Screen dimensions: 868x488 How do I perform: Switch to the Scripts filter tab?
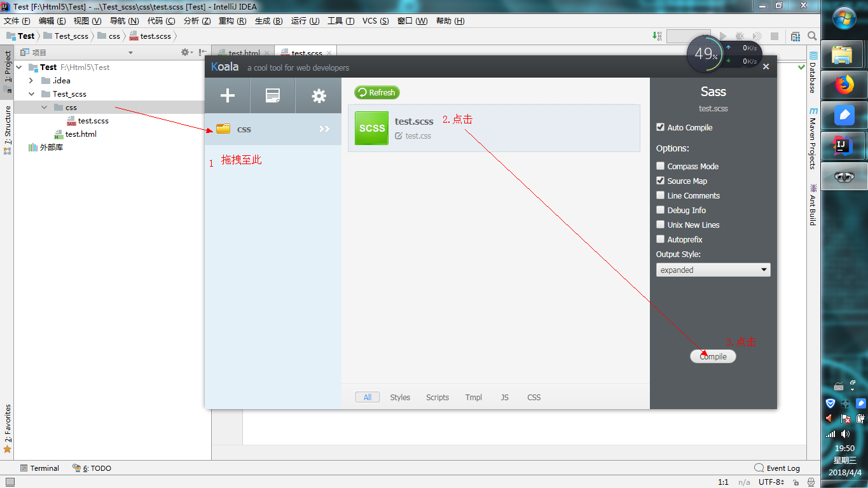(437, 397)
